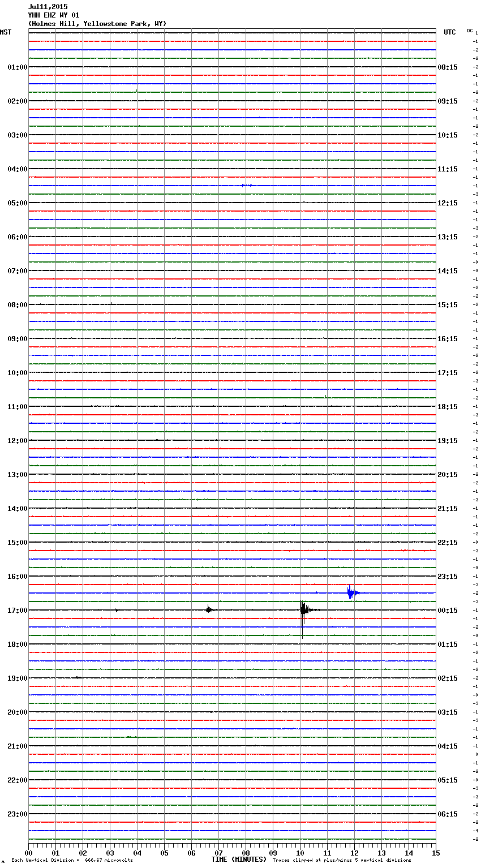Click the minute axis label '05'
The height and width of the screenshot is (868, 481).
tap(164, 853)
